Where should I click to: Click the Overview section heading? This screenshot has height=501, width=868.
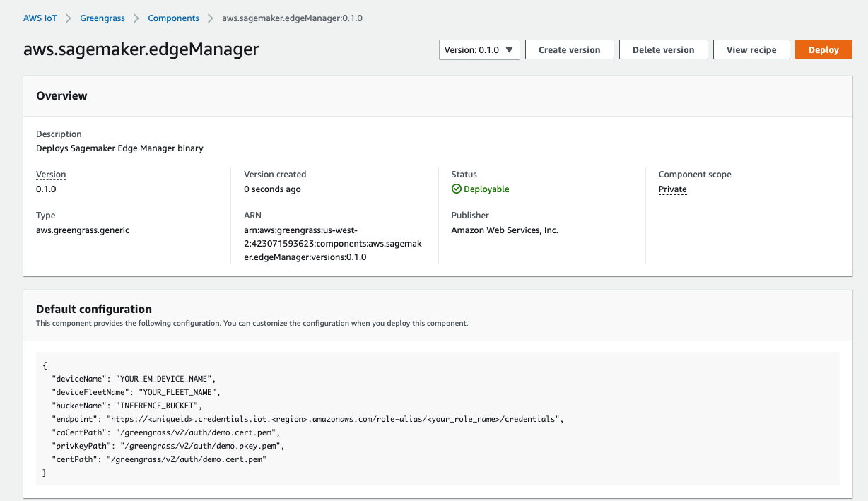click(61, 96)
